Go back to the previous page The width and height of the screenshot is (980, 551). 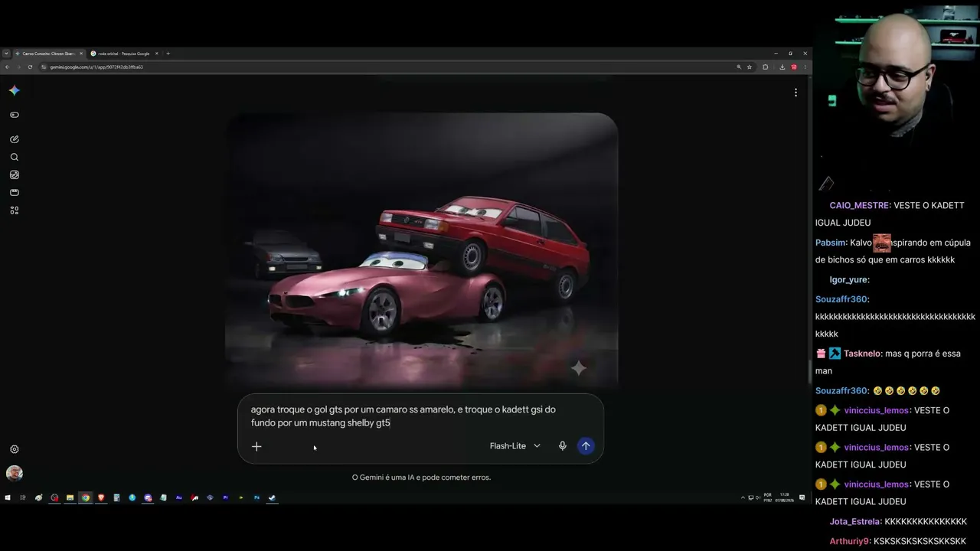tap(7, 67)
